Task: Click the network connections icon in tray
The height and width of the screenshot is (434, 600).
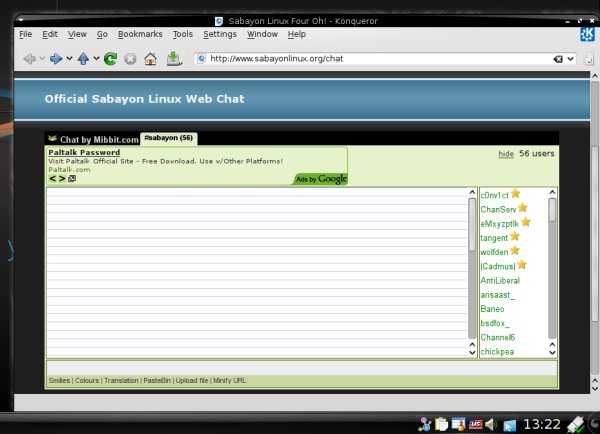Action: click(424, 424)
